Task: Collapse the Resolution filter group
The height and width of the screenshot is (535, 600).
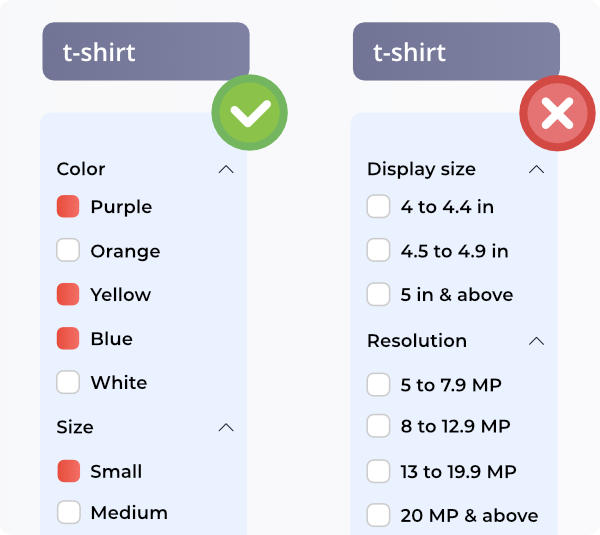Action: 536,341
